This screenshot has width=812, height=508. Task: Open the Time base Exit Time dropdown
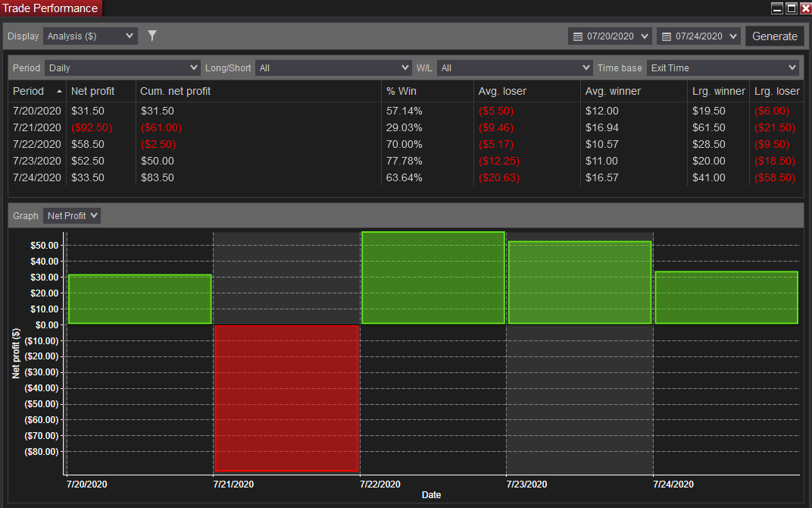(x=723, y=68)
